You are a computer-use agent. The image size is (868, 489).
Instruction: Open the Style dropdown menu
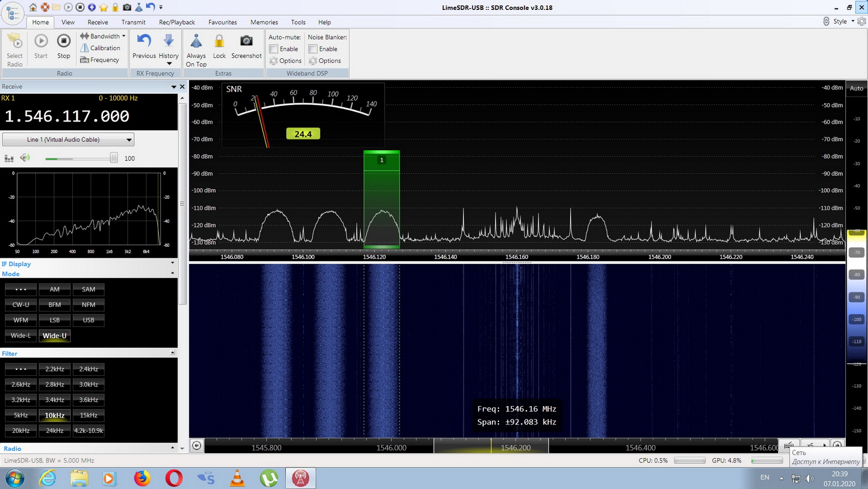coord(844,22)
